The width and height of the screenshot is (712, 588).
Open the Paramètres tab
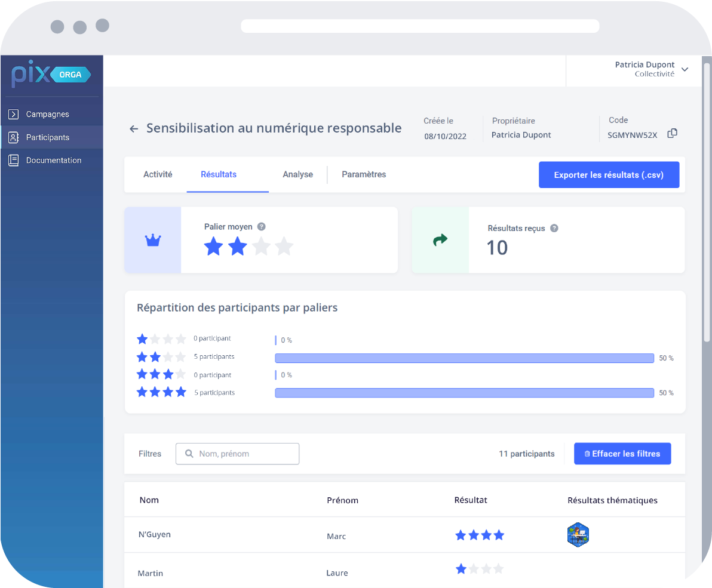[364, 174]
